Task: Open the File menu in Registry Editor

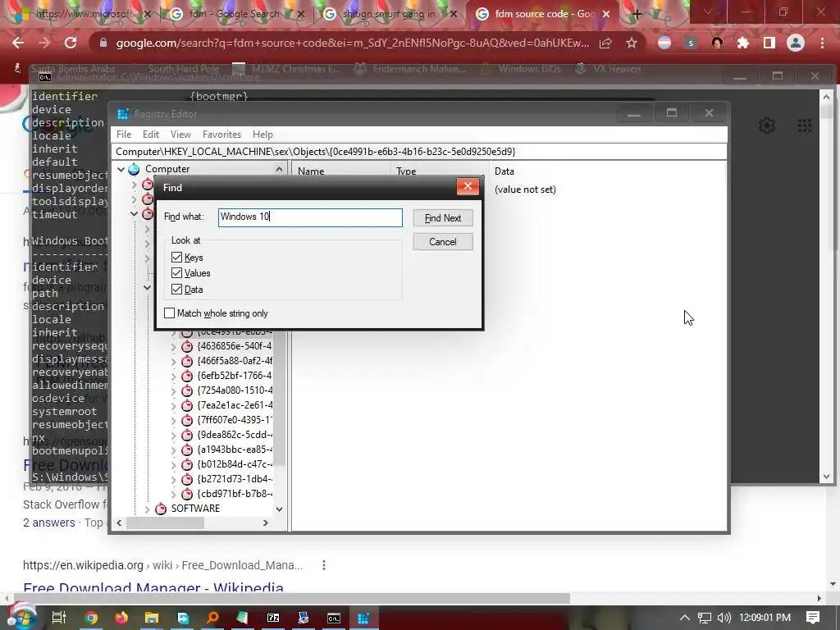Action: pos(124,135)
